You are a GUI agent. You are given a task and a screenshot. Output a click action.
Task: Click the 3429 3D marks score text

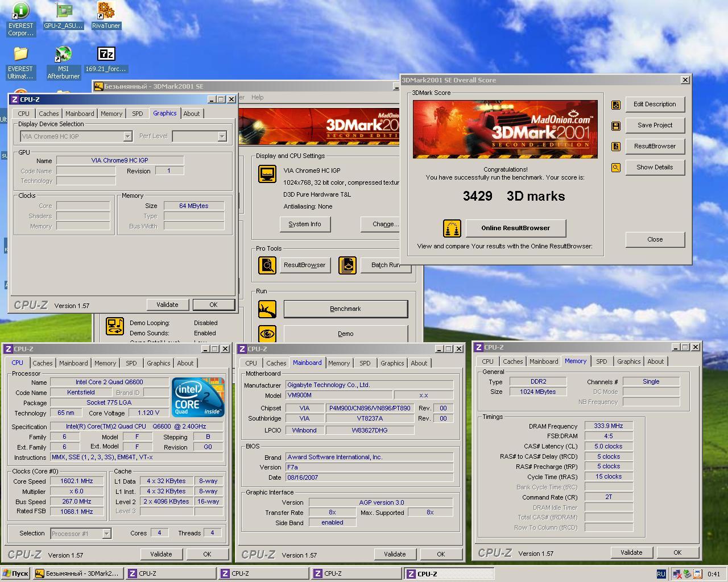click(x=514, y=197)
